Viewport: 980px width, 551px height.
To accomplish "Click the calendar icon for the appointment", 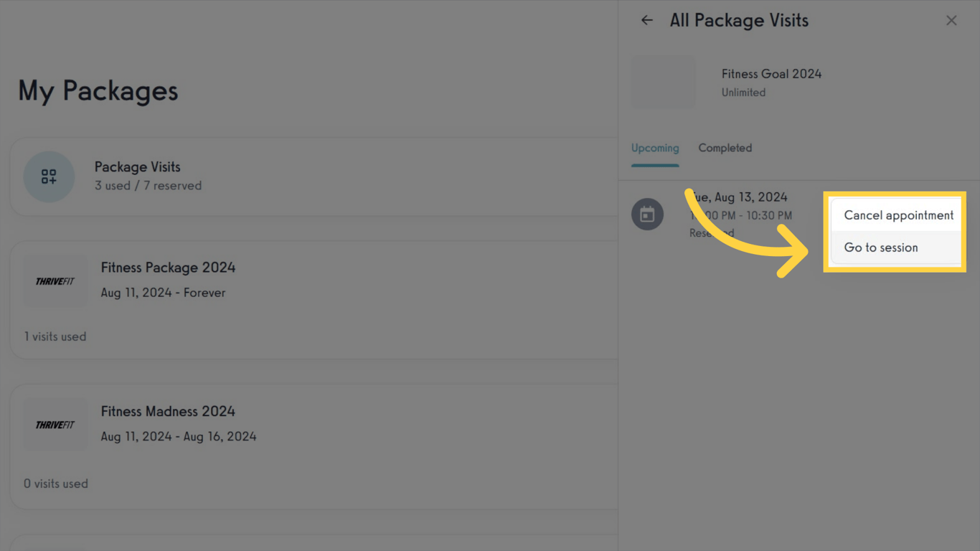I will (x=647, y=215).
